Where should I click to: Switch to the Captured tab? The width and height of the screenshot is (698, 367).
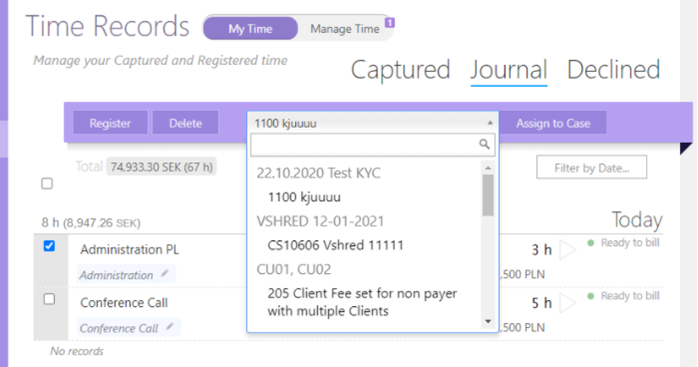400,70
